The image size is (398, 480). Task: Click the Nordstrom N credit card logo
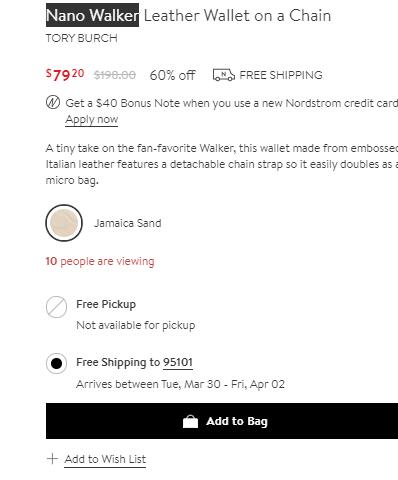click(53, 102)
